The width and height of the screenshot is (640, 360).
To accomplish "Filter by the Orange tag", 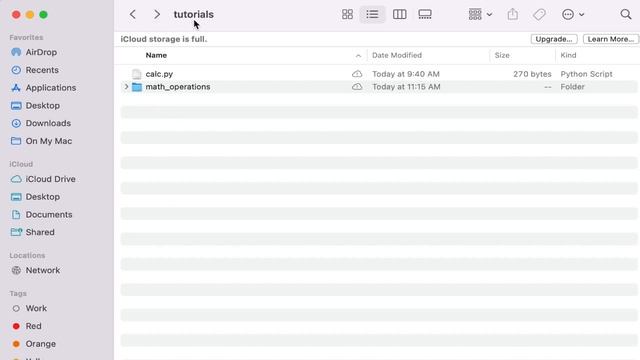I will [40, 344].
